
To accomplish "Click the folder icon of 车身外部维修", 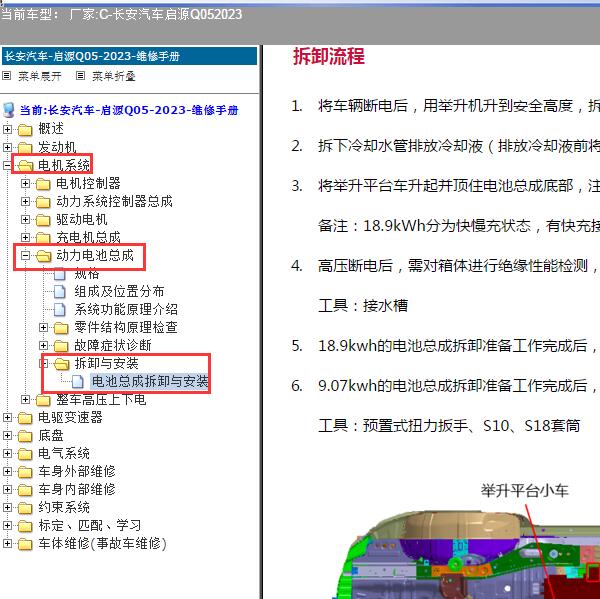I will pos(25,472).
